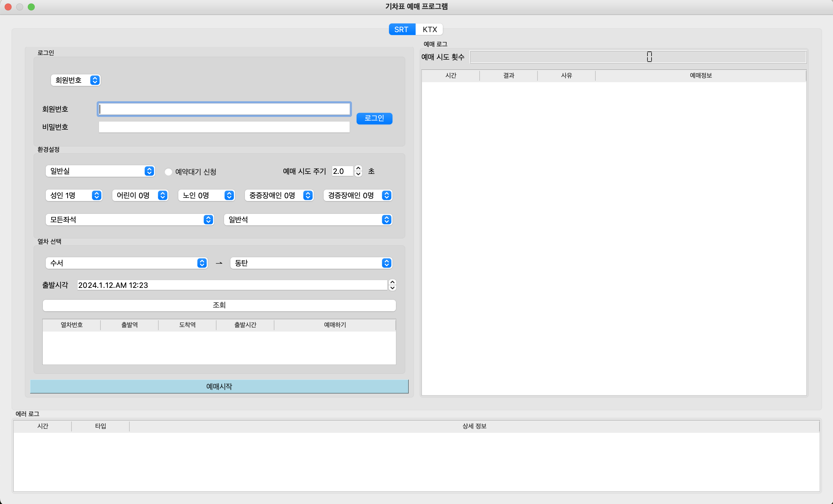Image resolution: width=833 pixels, height=504 pixels.
Task: Open the 모든좌석 seat position dropdown
Action: point(129,220)
